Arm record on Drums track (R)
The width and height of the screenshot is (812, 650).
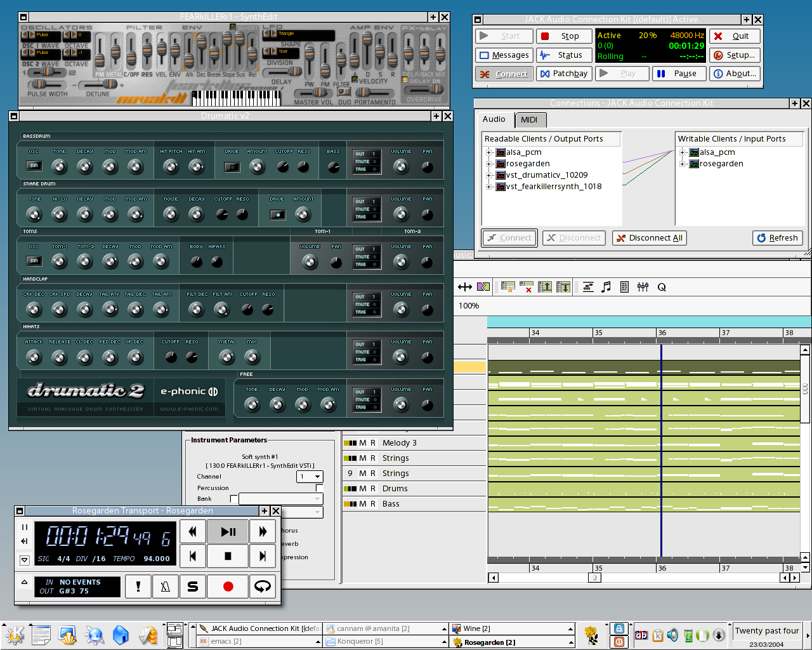point(373,489)
